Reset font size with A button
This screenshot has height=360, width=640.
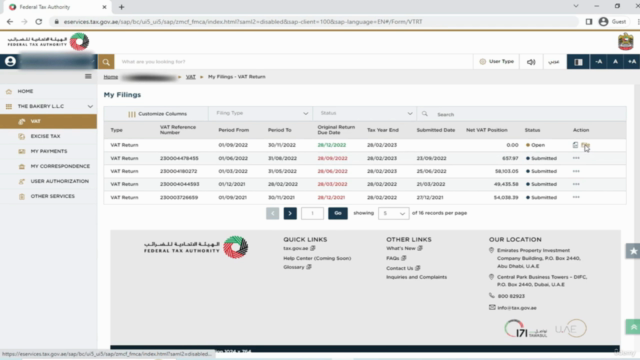point(615,62)
